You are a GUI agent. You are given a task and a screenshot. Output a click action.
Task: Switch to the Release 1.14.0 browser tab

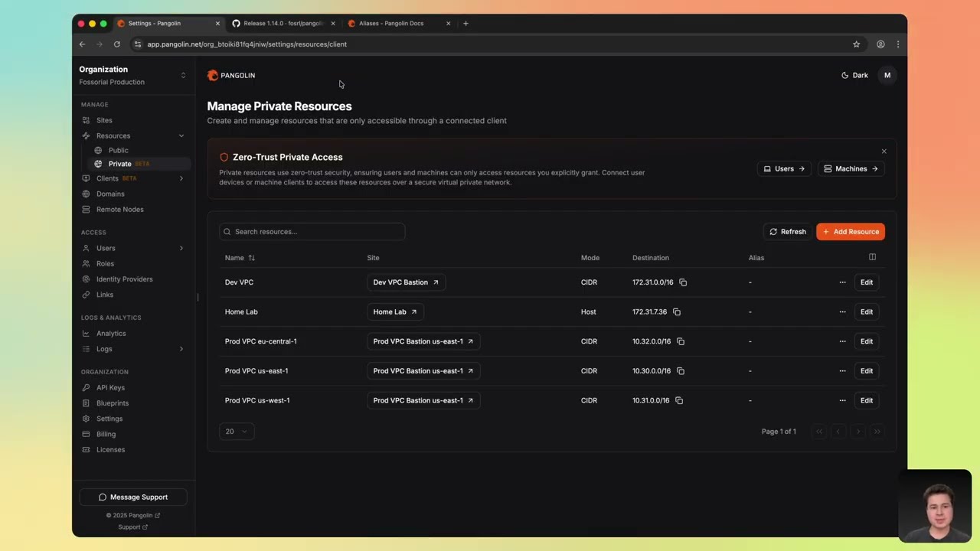click(x=283, y=23)
